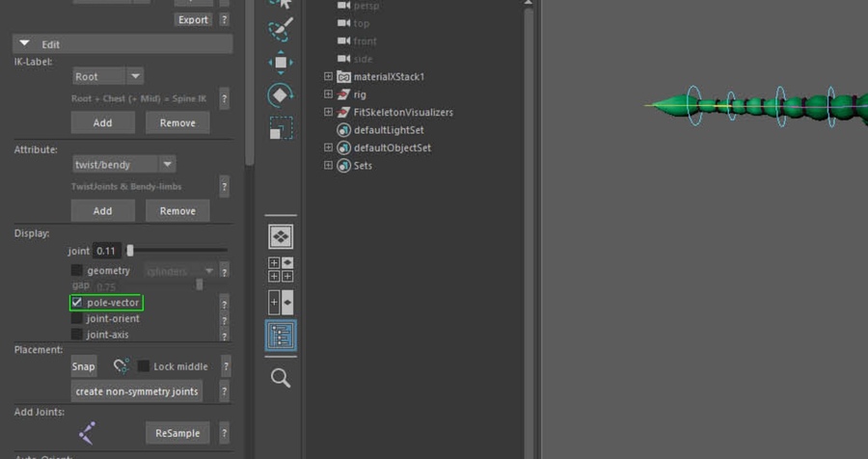Switch to four view layout icon
Screen dimensions: 868x459
281,270
